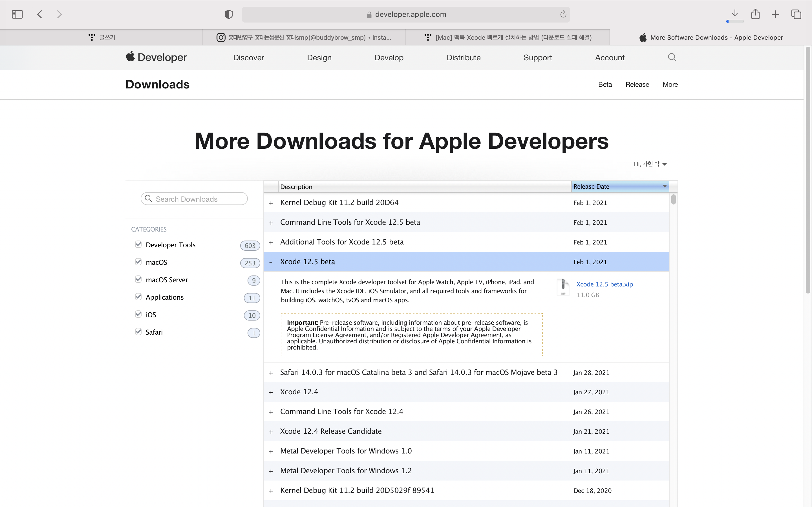Open the Share menu
Image resolution: width=812 pixels, height=507 pixels.
755,14
